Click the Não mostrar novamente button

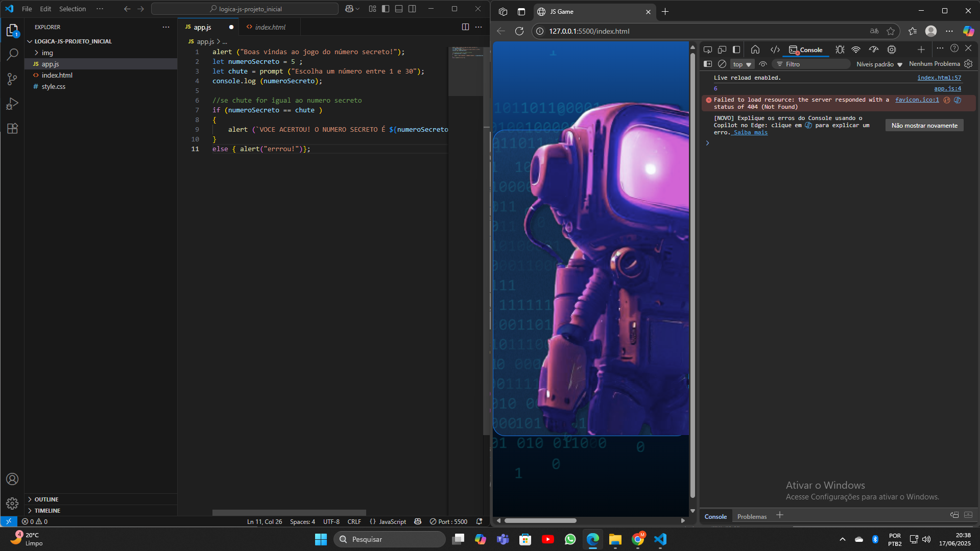pyautogui.click(x=924, y=126)
